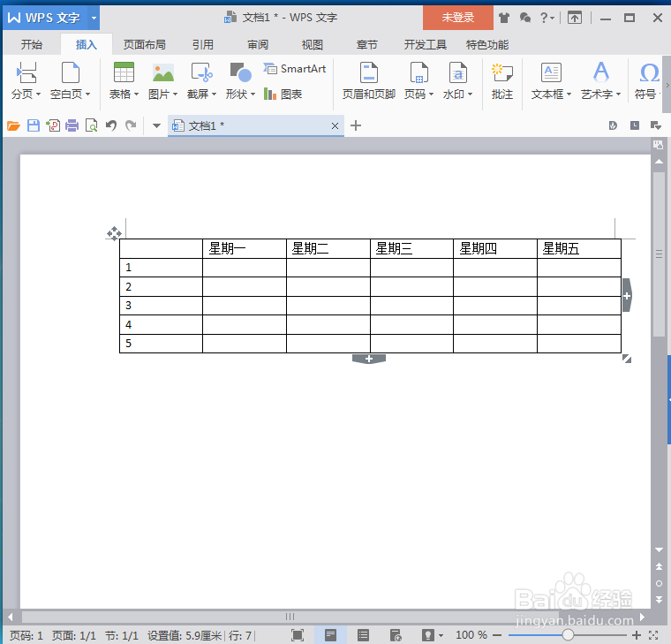671x644 pixels.
Task: Click the 未登录 login button
Action: 458,18
